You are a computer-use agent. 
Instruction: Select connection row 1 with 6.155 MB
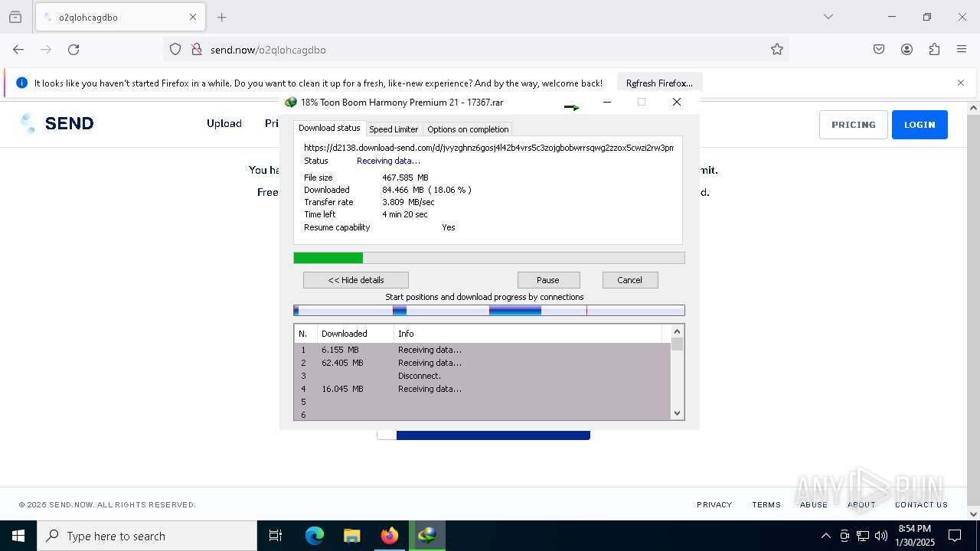[482, 350]
